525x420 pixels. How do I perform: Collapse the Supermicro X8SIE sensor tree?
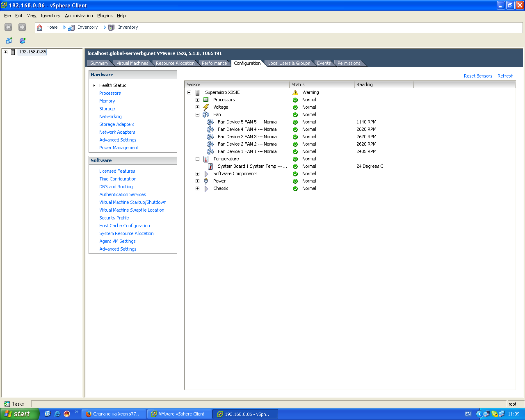pos(189,93)
